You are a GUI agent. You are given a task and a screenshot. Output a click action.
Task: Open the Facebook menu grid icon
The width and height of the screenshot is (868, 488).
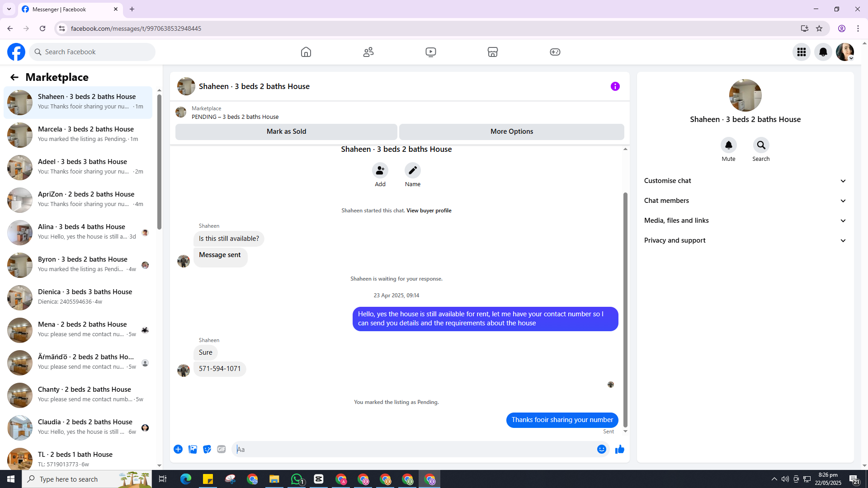coord(802,52)
